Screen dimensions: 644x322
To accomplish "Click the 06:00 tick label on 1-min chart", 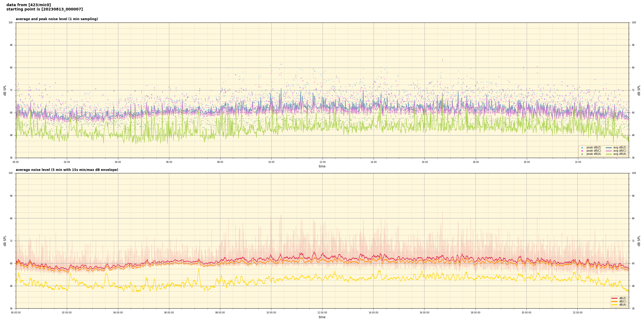I will point(169,162).
